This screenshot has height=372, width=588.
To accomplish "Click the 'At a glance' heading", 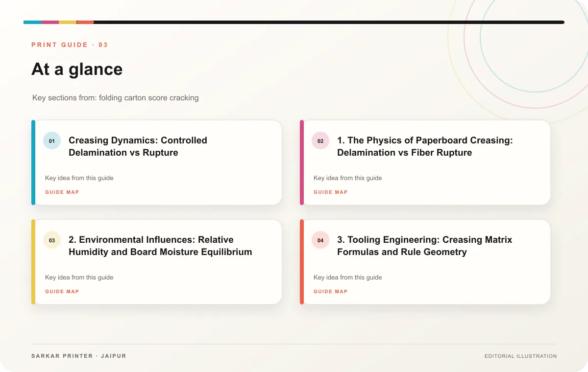I will point(77,69).
